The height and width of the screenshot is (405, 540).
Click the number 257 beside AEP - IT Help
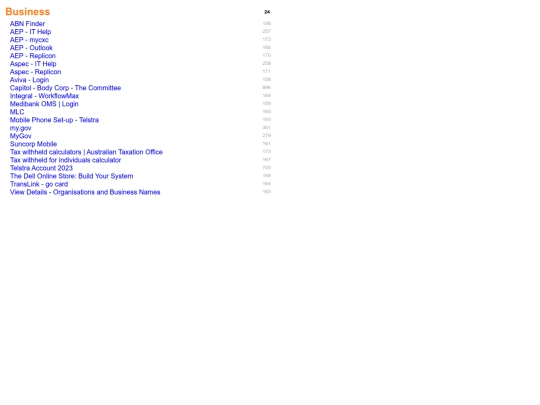pos(267,31)
